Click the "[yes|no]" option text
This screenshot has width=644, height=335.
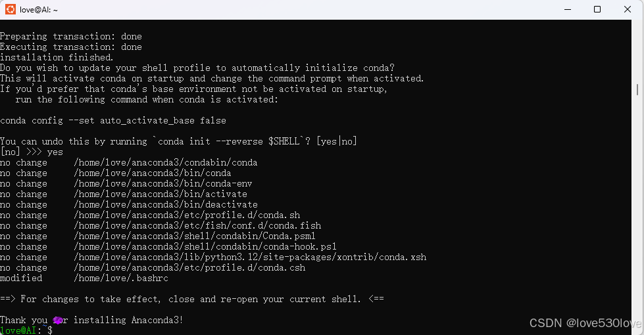337,141
